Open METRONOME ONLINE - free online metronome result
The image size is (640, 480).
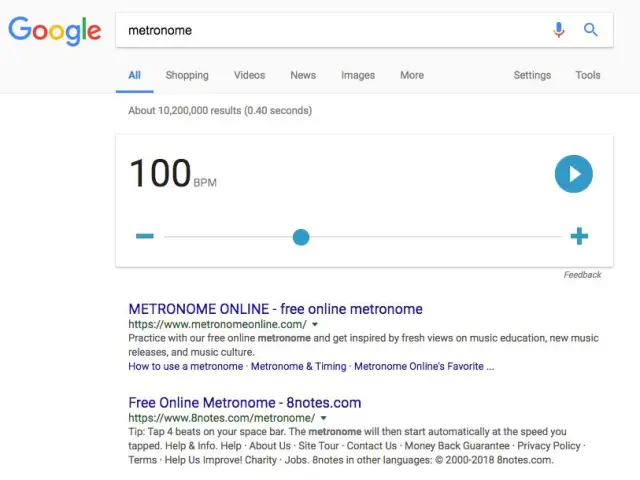tap(276, 309)
